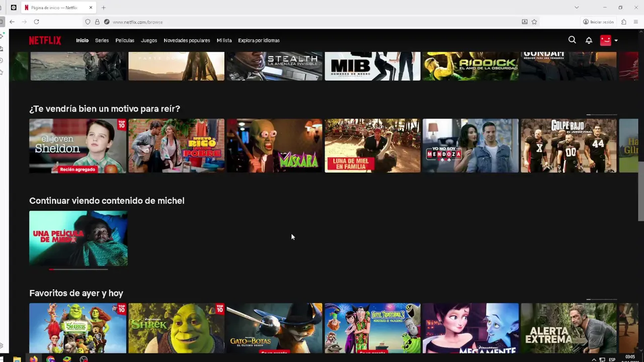The image size is (644, 362).
Task: Click the padlock site info icon
Action: point(97,22)
